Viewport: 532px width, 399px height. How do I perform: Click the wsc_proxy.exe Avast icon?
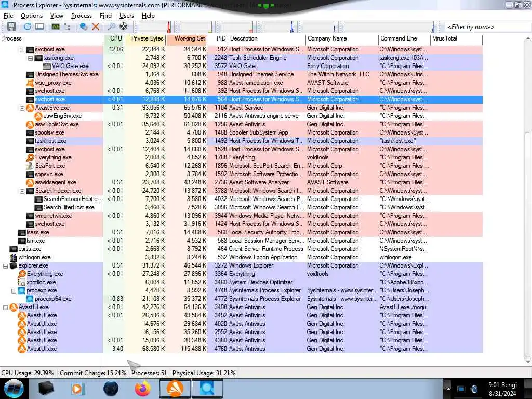pyautogui.click(x=30, y=83)
